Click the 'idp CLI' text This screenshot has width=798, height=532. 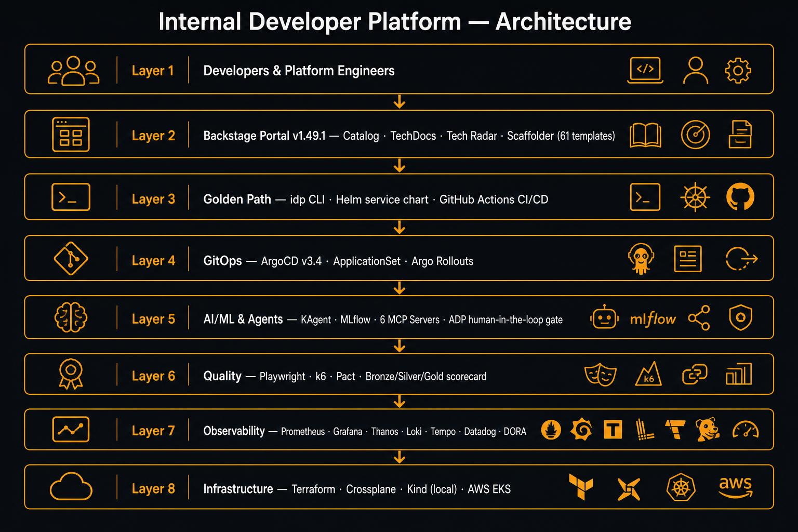point(307,199)
